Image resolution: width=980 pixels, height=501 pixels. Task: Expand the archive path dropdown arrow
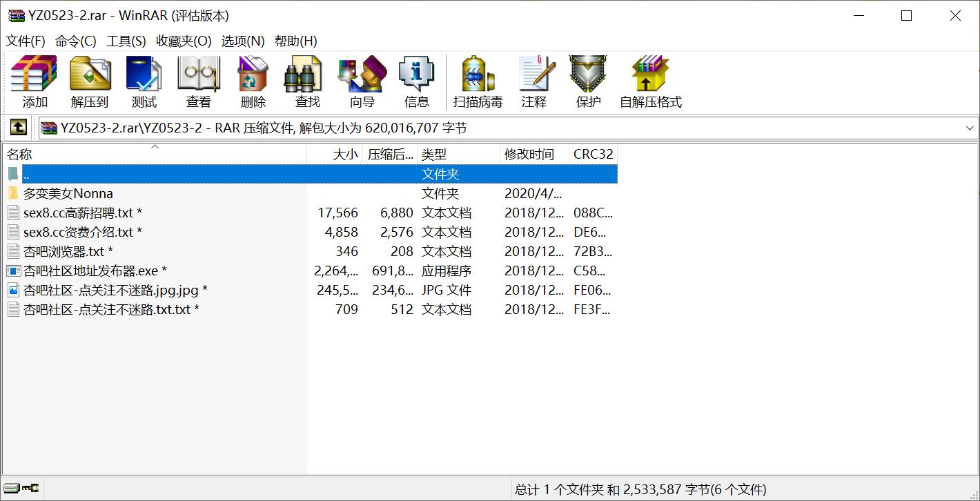click(969, 128)
